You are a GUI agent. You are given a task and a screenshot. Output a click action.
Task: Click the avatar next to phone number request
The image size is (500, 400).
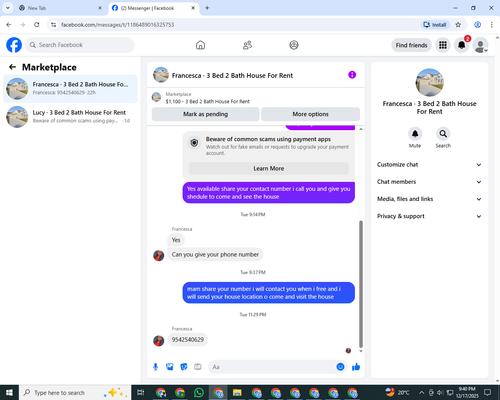pos(158,256)
